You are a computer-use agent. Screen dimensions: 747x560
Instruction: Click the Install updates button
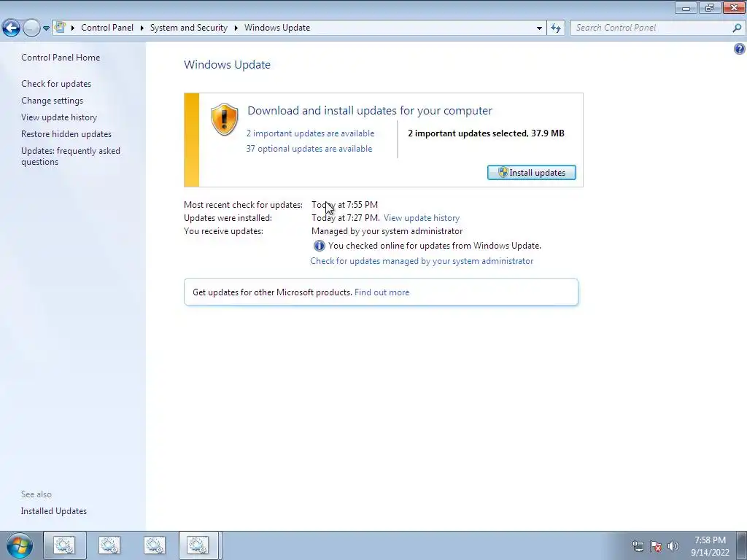pos(532,172)
